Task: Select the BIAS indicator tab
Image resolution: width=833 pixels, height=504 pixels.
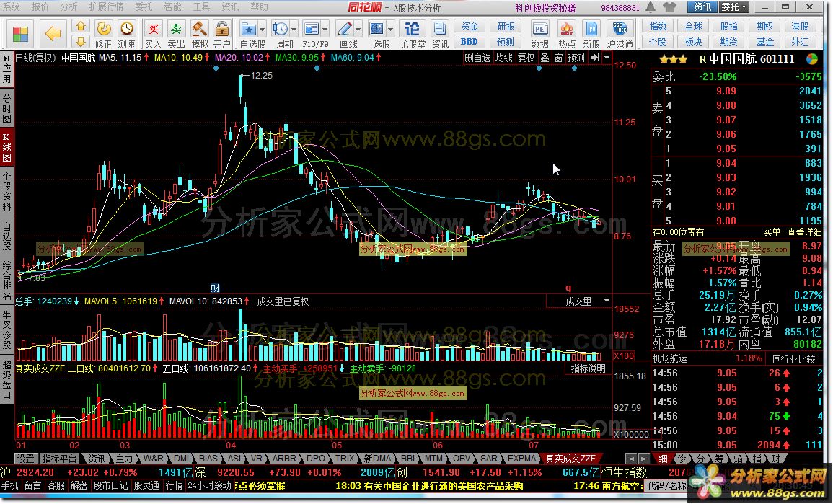Action: point(208,459)
